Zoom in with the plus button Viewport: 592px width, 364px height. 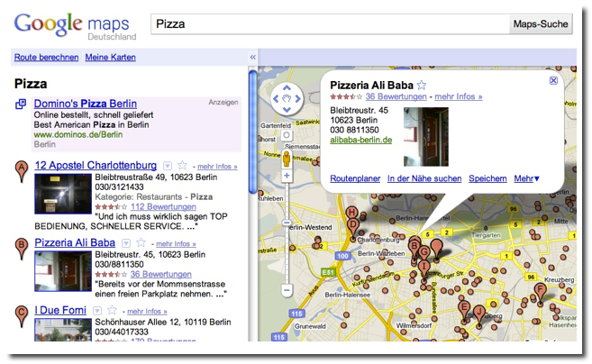pos(287,176)
